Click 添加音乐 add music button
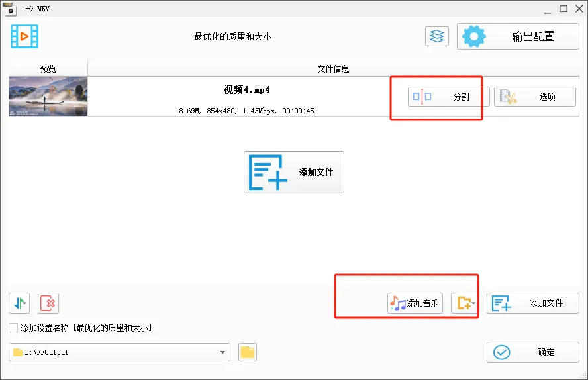Screen dimensions: 588x380 click(415, 303)
